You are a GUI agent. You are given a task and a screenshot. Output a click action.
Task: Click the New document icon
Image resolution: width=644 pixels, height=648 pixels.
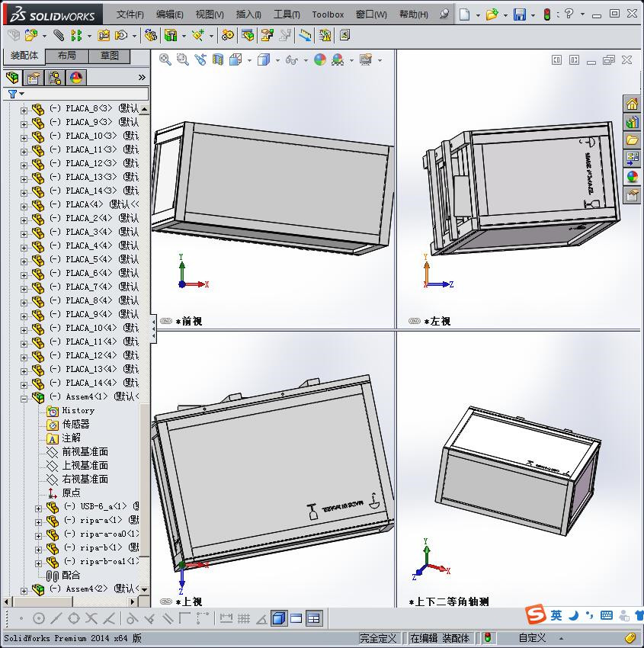point(465,15)
